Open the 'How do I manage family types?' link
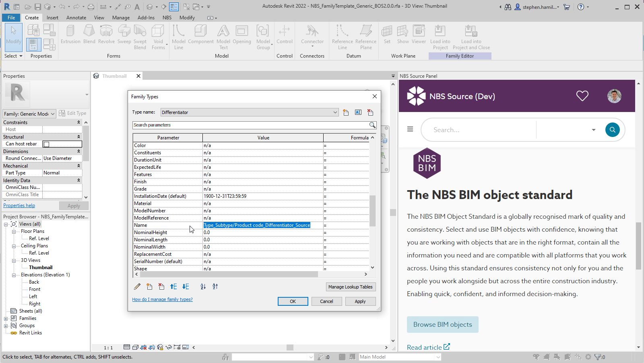The width and height of the screenshot is (644, 363). (162, 299)
